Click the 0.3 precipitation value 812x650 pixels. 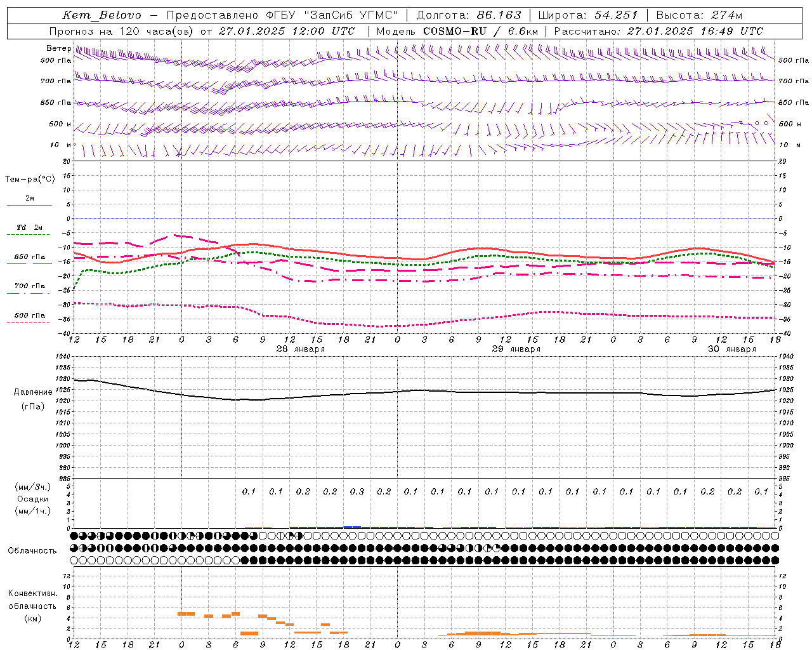(357, 491)
